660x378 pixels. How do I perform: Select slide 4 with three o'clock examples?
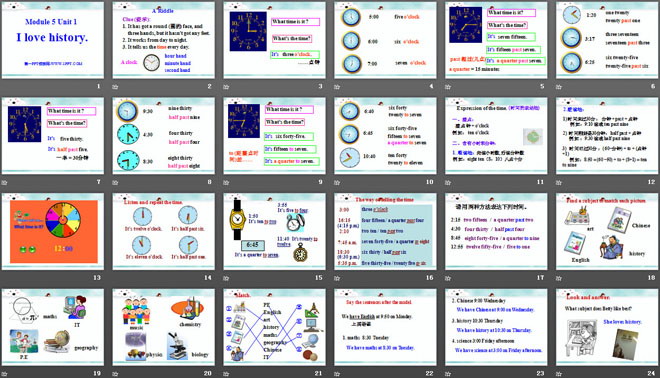click(x=385, y=40)
